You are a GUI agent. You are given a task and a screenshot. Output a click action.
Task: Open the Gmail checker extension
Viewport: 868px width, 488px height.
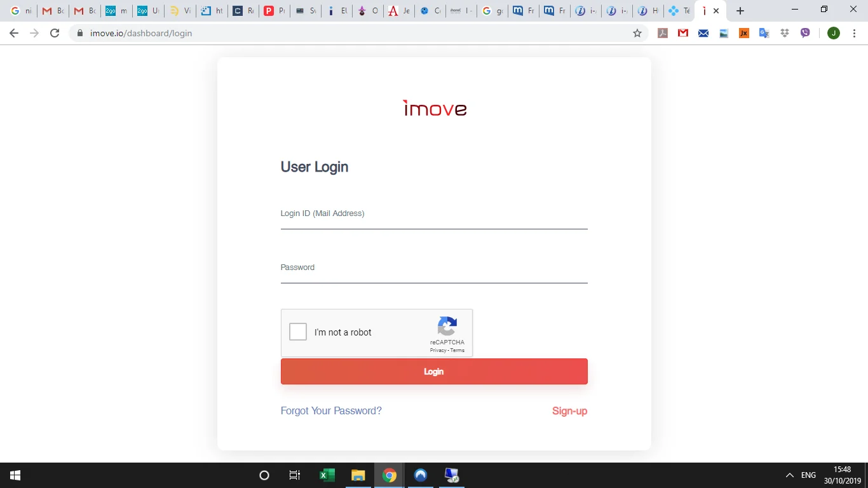pos(683,33)
